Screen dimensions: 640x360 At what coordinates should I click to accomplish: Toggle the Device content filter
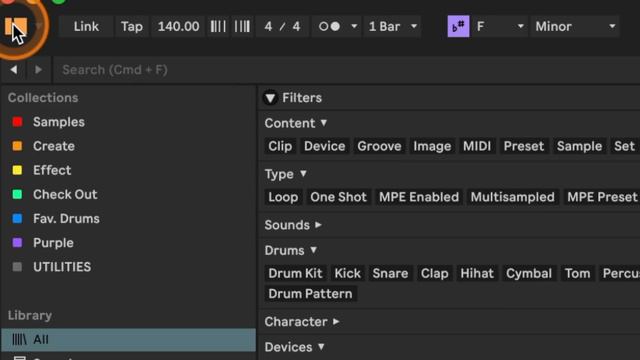(324, 146)
